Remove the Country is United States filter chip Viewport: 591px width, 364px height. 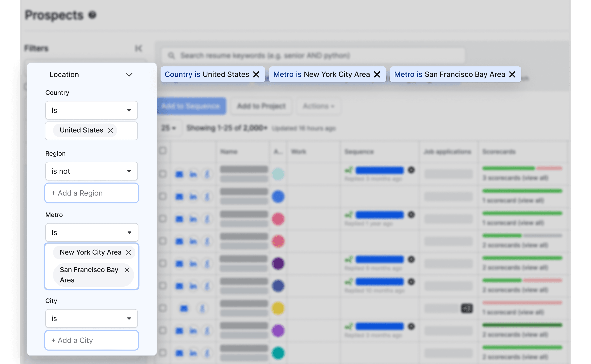pyautogui.click(x=256, y=74)
